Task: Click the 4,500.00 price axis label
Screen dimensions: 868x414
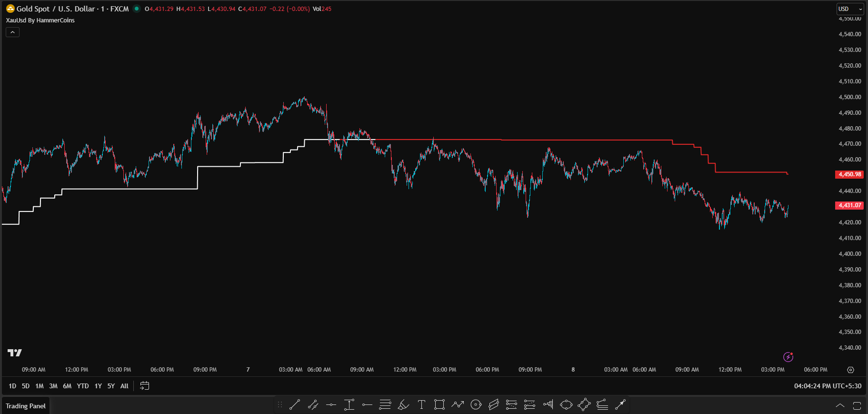Action: coord(850,97)
